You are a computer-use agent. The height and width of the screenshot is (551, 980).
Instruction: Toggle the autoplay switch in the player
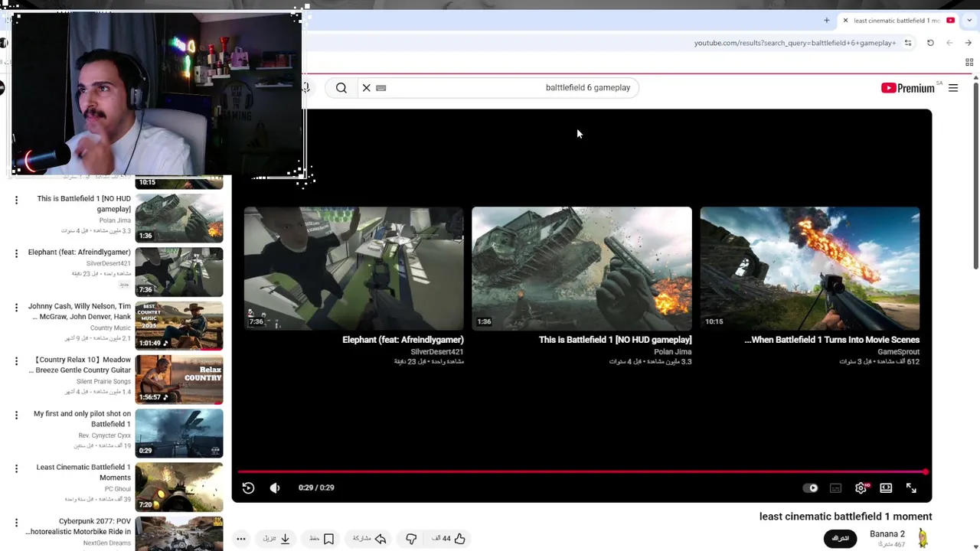[811, 488]
